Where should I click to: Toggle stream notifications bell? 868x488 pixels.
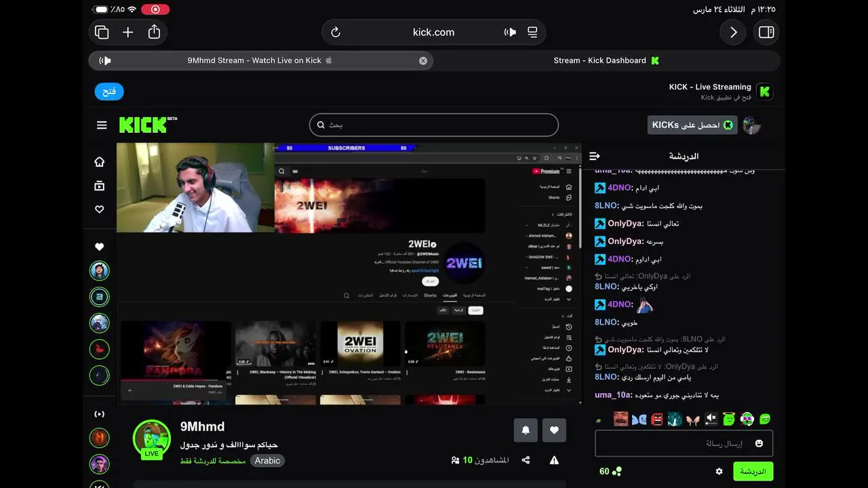tap(526, 430)
